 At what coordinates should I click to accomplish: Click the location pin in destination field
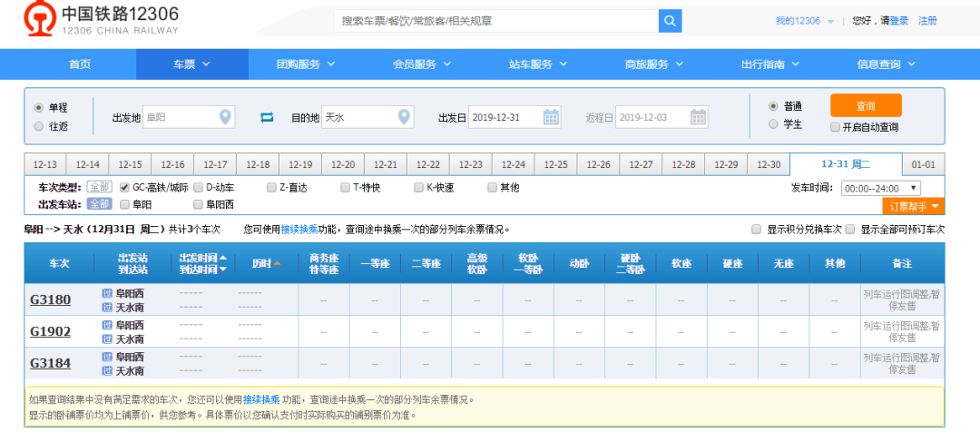point(405,117)
